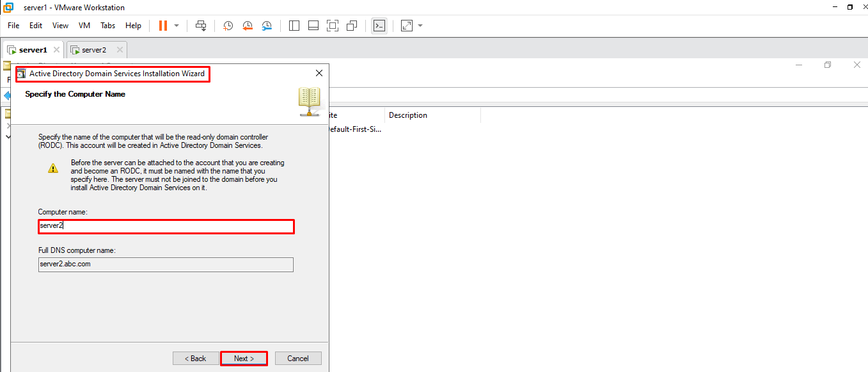Click the Next button in wizard

click(x=244, y=359)
